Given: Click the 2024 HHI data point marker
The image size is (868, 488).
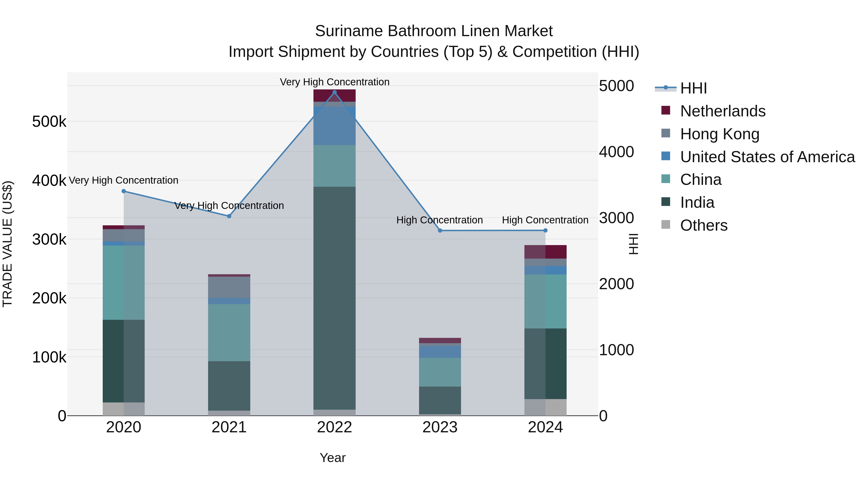Looking at the screenshot, I should tap(546, 231).
